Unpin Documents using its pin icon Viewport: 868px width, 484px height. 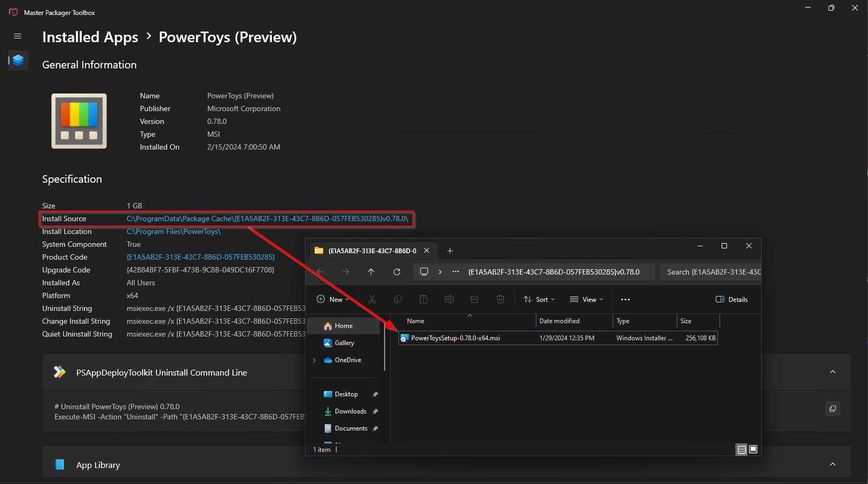[376, 428]
